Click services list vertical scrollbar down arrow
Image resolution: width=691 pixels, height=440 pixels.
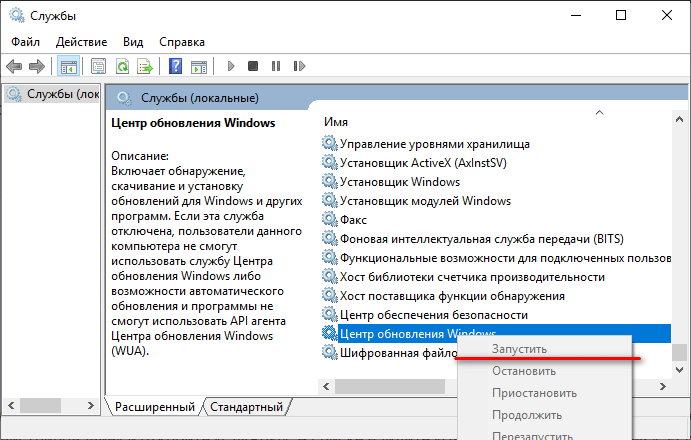679,369
